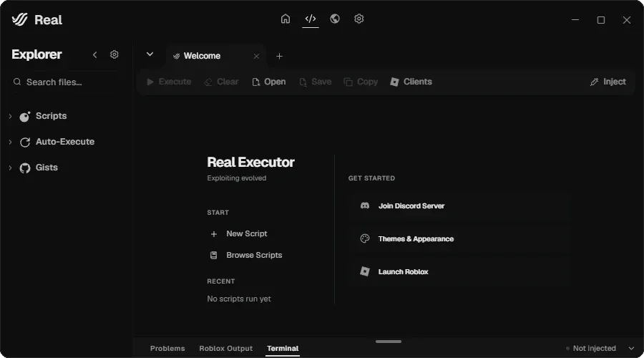The width and height of the screenshot is (644, 358).
Task: Focus the Search files field
Action: pyautogui.click(x=66, y=82)
